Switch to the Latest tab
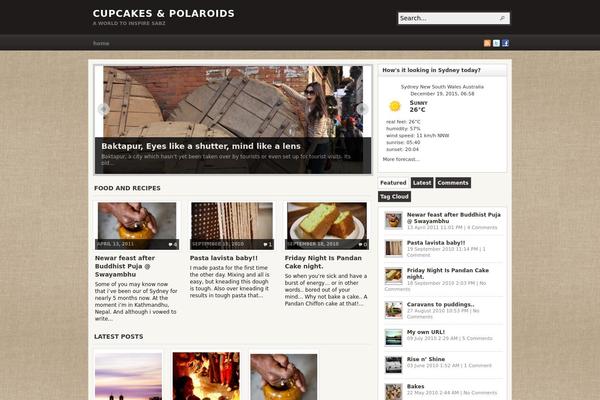Screen dimensions: 600x400 (x=422, y=183)
